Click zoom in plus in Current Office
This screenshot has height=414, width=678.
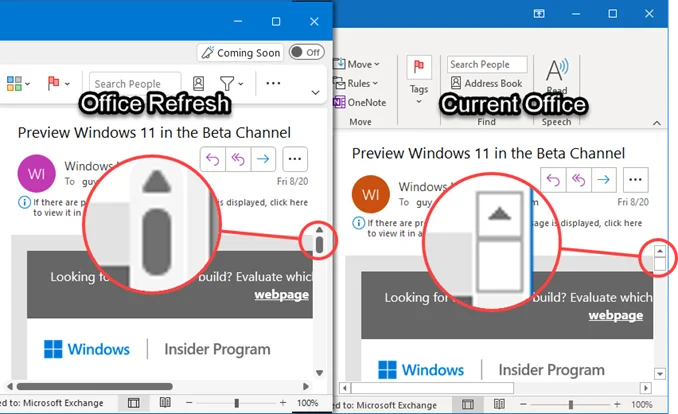617,404
